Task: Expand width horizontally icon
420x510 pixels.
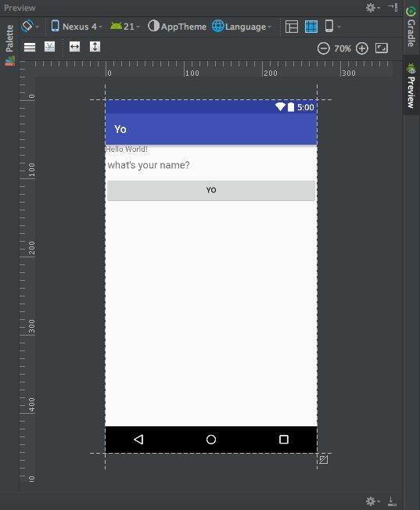Action: (x=74, y=46)
